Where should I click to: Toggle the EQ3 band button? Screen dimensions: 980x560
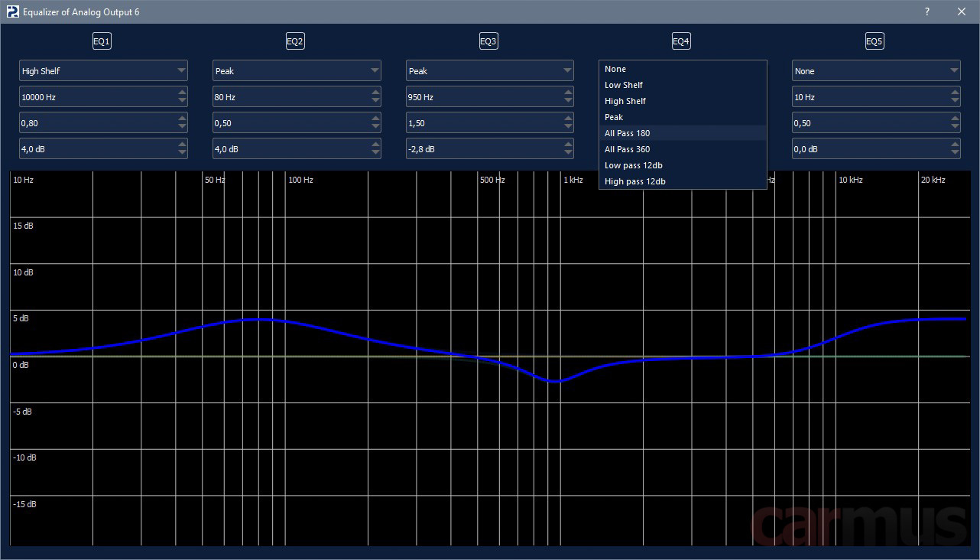(x=488, y=41)
